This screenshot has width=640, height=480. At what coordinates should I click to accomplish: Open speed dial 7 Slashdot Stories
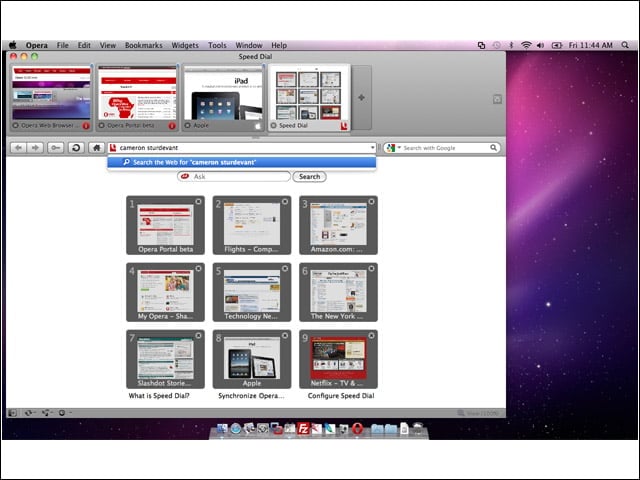click(165, 359)
